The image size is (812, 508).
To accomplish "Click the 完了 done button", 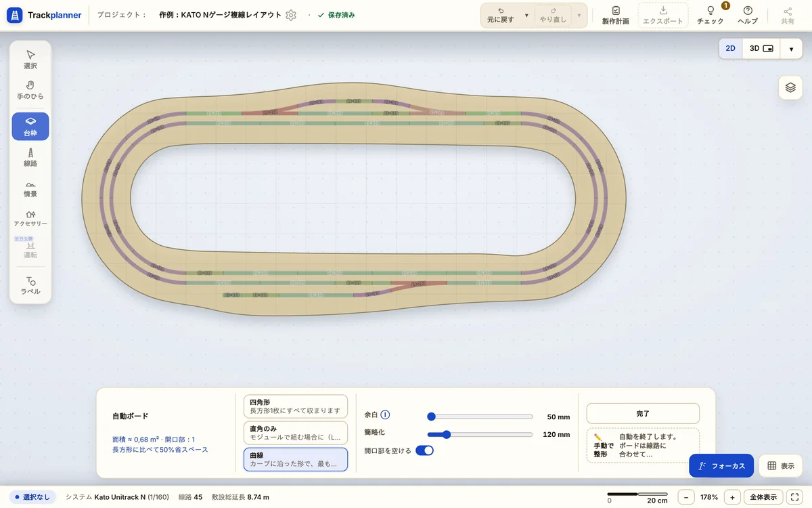I will click(643, 413).
